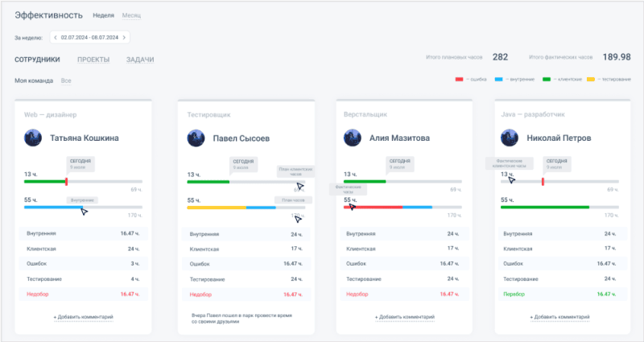Click the blue 'внутренние' legend marker
The image size is (644, 342).
499,80
